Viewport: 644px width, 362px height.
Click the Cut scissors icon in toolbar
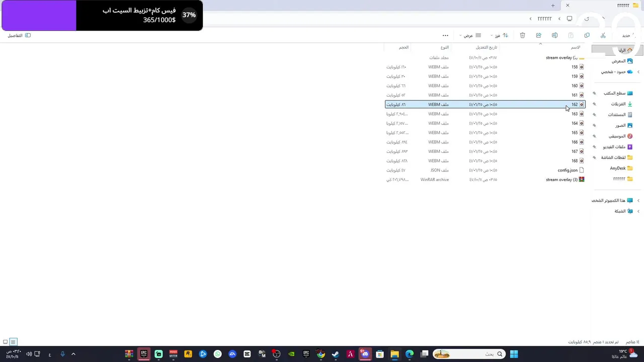(603, 35)
